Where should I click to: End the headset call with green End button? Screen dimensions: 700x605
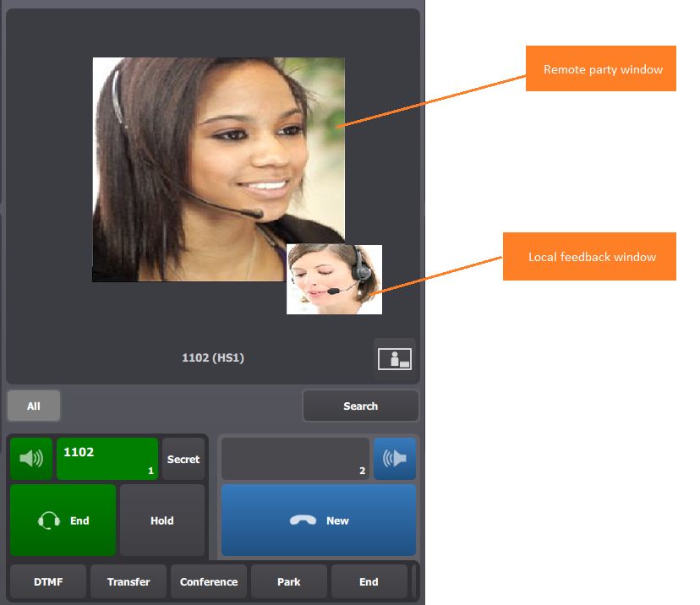pyautogui.click(x=63, y=521)
